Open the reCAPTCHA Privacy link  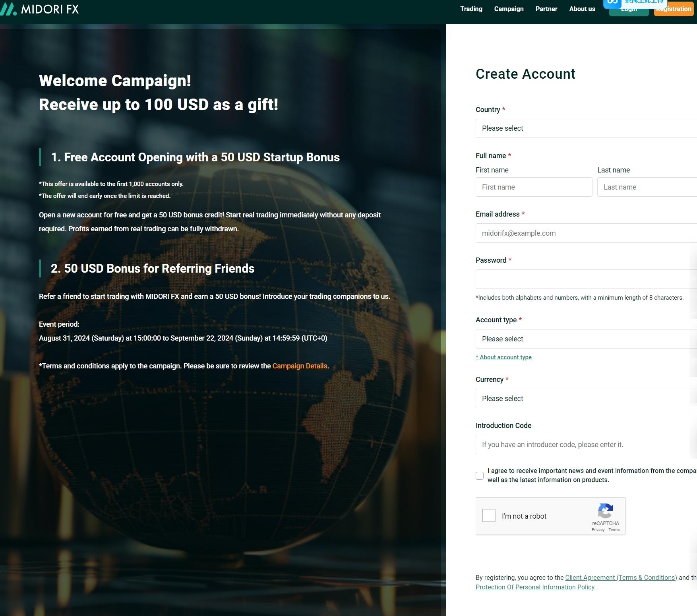598,530
